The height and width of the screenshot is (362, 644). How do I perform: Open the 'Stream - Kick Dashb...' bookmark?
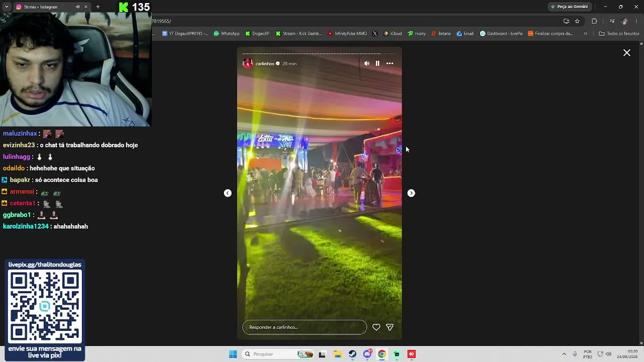298,34
